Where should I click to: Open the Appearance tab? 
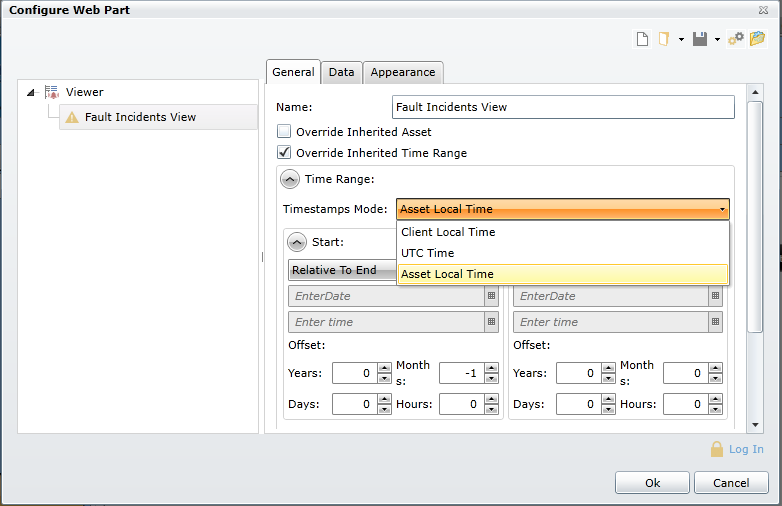[403, 72]
